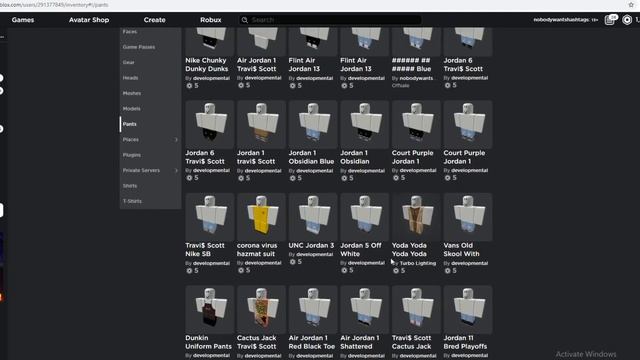Open Turbo Lighting creator link

[x=418, y=263]
